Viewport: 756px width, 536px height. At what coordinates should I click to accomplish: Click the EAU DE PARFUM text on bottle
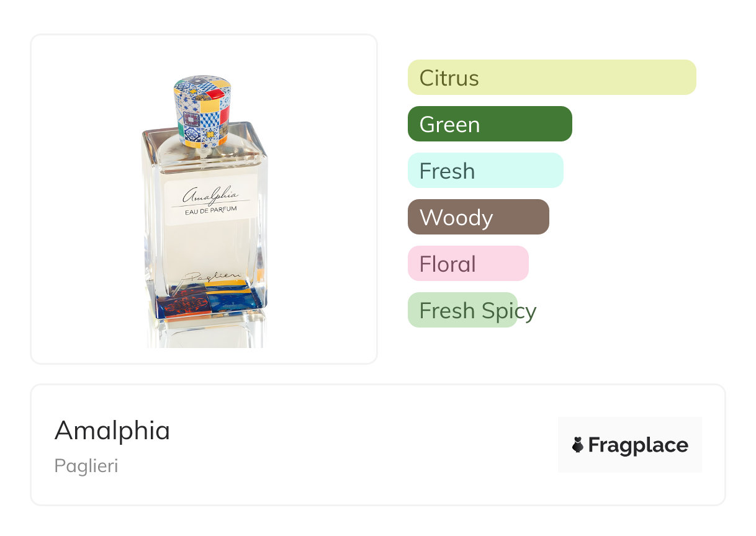(x=210, y=212)
